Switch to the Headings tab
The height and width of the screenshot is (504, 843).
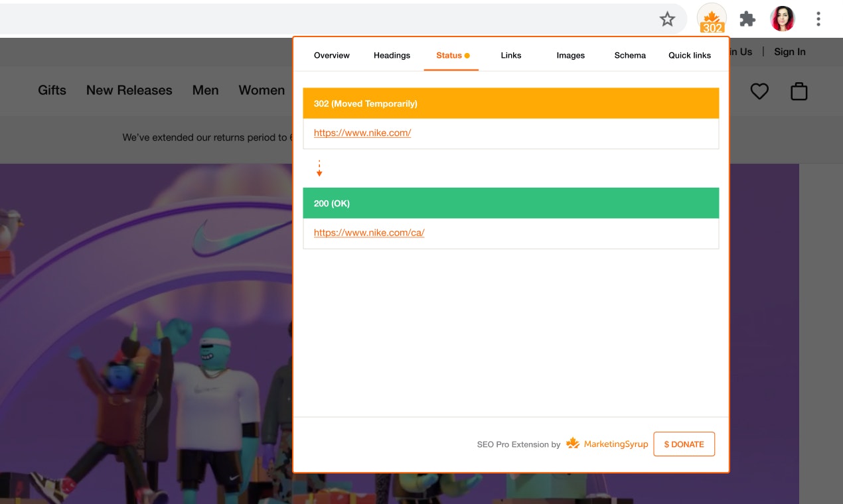[392, 56]
